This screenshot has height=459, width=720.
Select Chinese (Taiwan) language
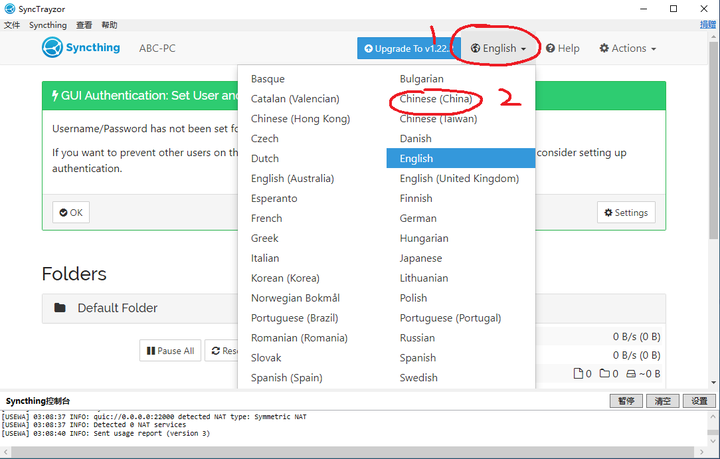[438, 119]
